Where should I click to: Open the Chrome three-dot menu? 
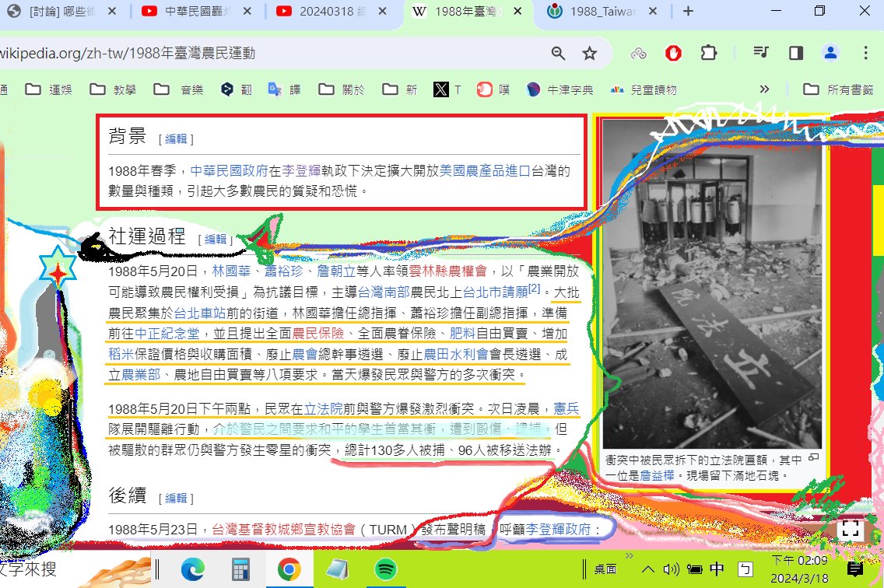pyautogui.click(x=865, y=53)
